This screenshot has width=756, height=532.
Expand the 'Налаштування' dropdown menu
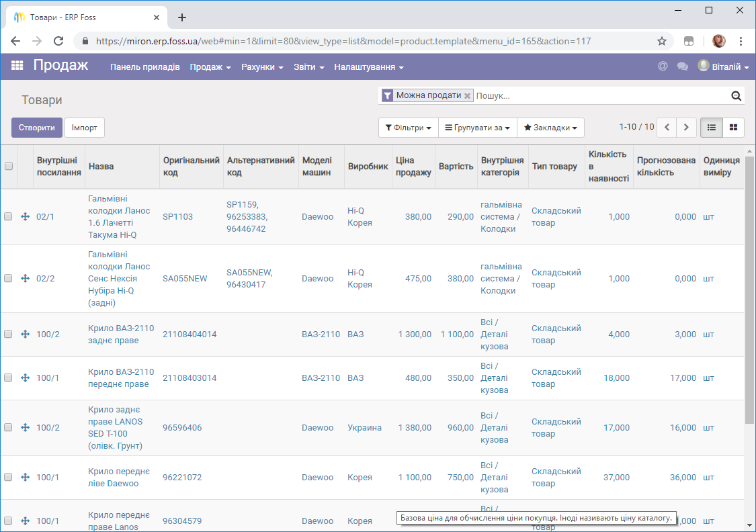(x=369, y=67)
